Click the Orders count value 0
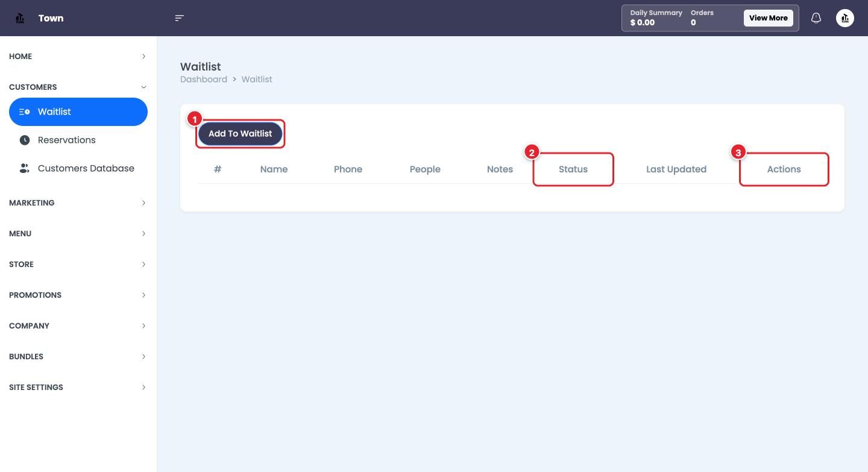868x472 pixels. [x=693, y=23]
